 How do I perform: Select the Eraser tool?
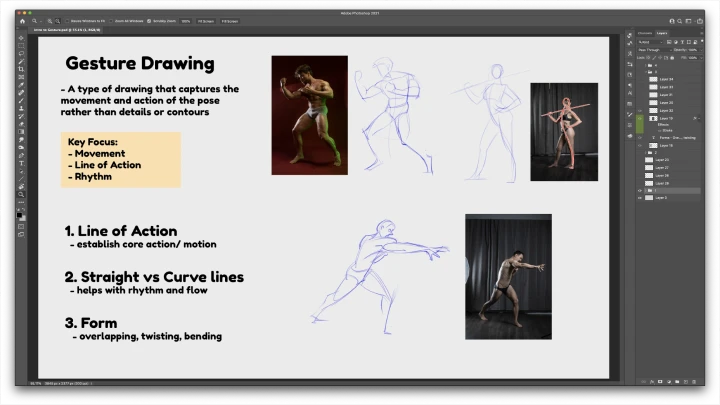[x=21, y=124]
